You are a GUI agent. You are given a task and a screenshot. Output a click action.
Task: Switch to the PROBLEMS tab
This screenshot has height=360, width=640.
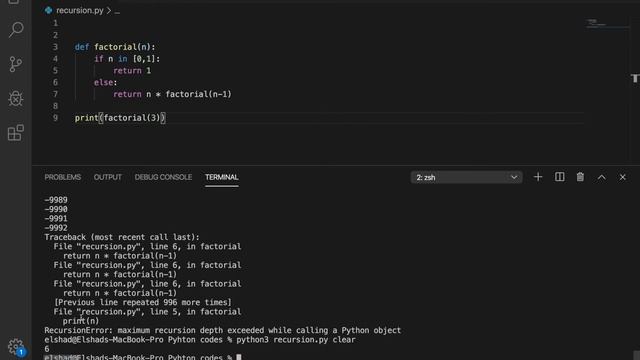[62, 177]
